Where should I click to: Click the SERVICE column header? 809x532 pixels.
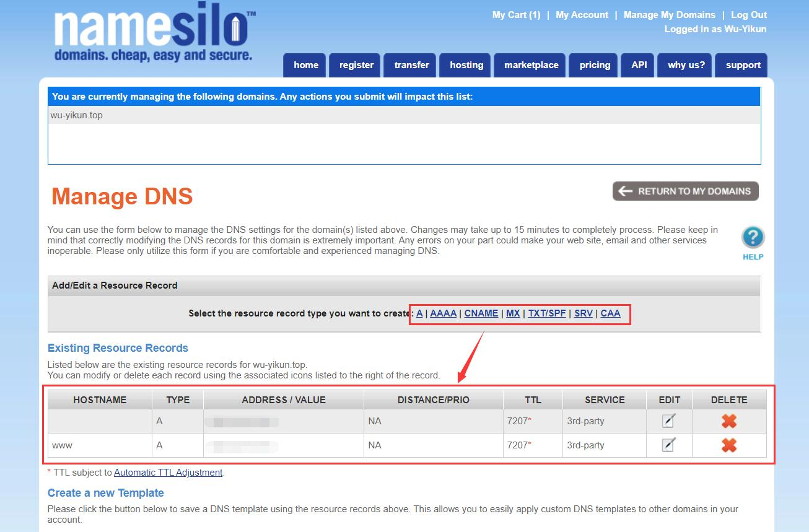605,400
